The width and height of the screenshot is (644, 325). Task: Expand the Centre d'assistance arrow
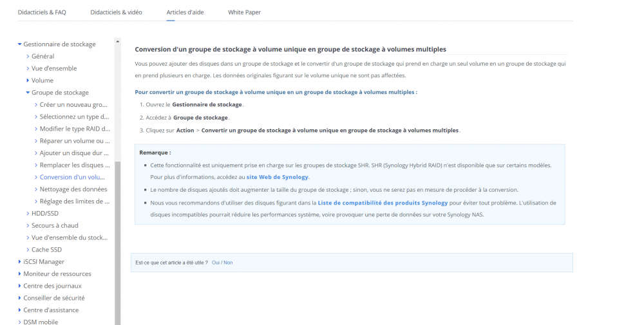pyautogui.click(x=20, y=310)
